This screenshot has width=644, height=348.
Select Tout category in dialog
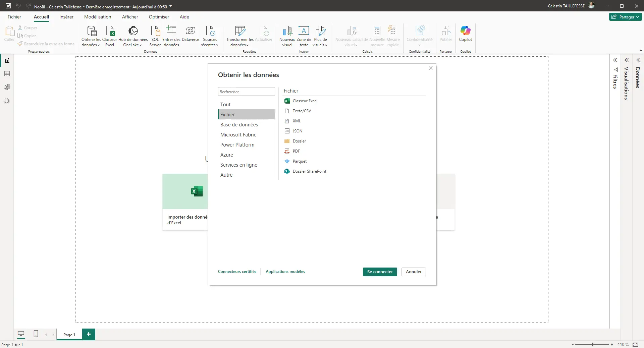247,105
